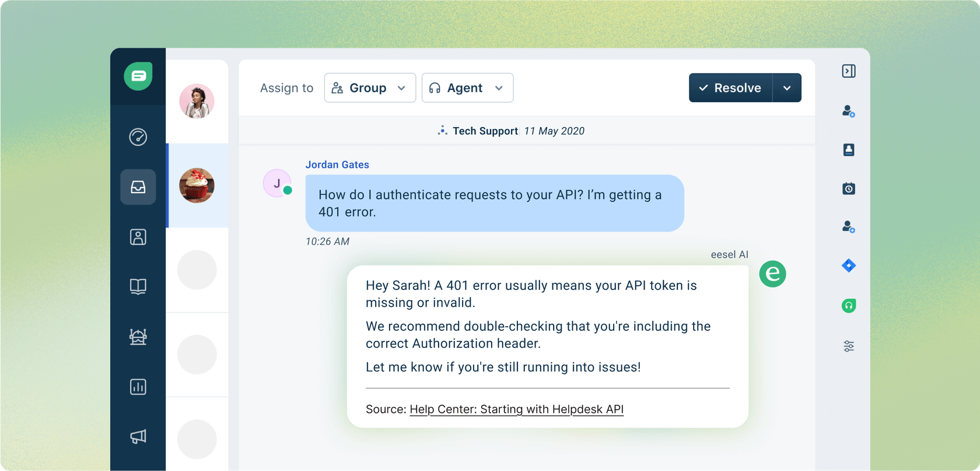Image resolution: width=980 pixels, height=471 pixels.
Task: Click the Jordan Gates sender name
Action: [337, 165]
